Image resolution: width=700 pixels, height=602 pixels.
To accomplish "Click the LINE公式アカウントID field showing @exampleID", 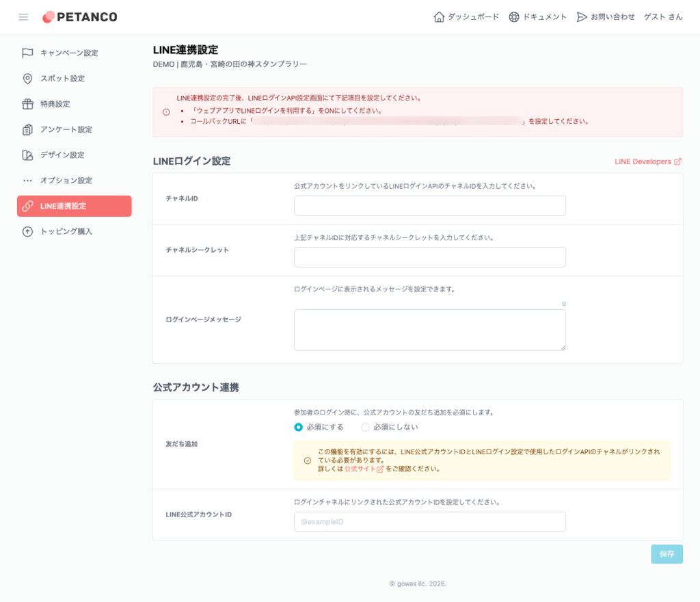I will point(429,521).
